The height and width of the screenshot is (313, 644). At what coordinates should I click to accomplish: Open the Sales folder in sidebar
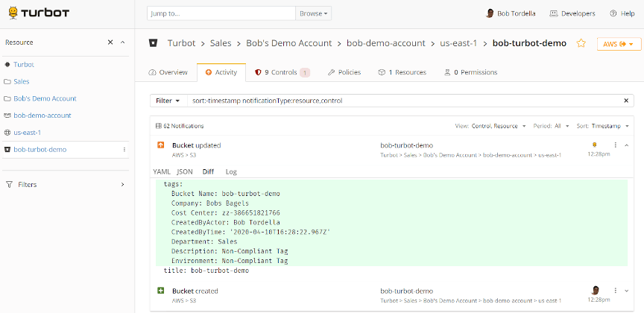click(x=22, y=81)
